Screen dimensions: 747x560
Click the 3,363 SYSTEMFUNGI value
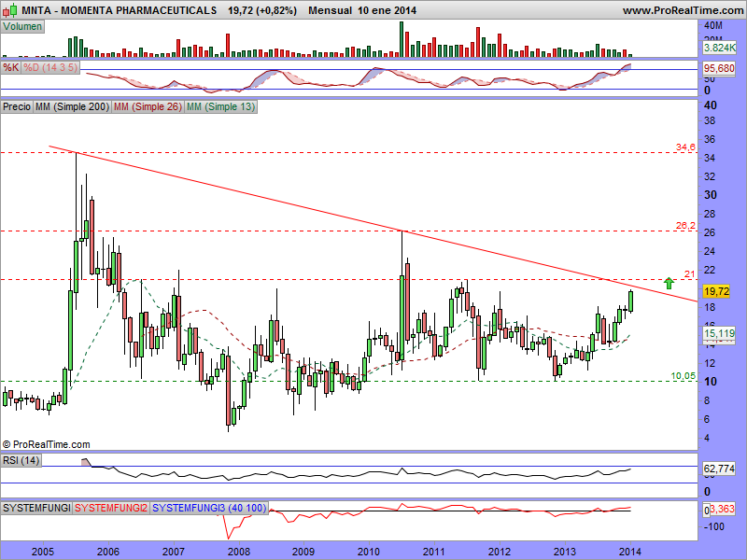point(722,509)
